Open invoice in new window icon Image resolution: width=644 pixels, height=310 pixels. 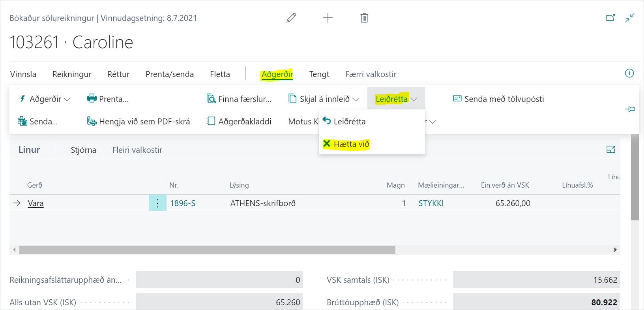[610, 18]
